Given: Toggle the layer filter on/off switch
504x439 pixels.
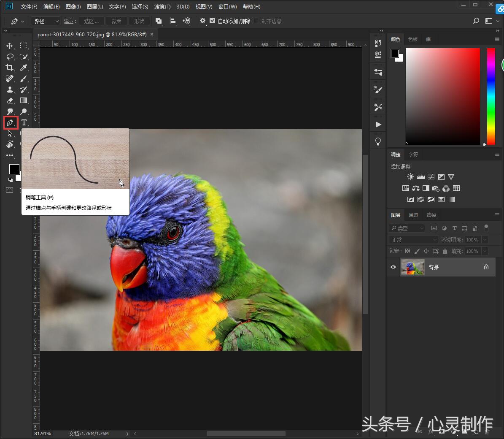Looking at the screenshot, I should 486,228.
